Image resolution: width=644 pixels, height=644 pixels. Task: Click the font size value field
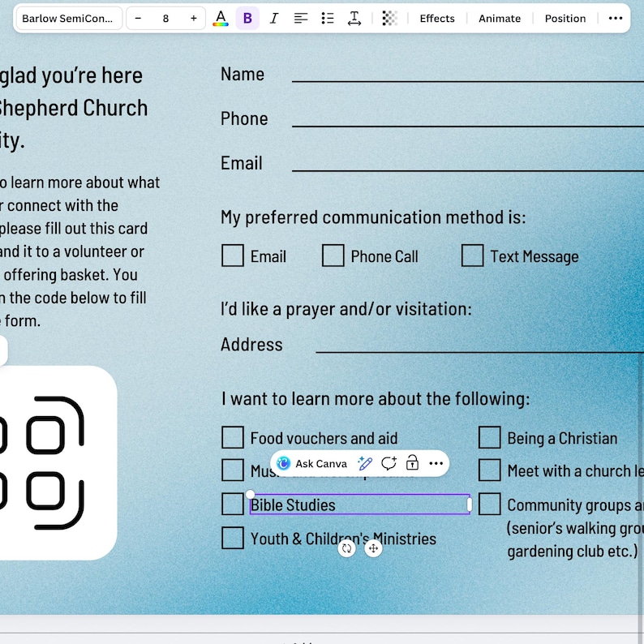tap(165, 19)
